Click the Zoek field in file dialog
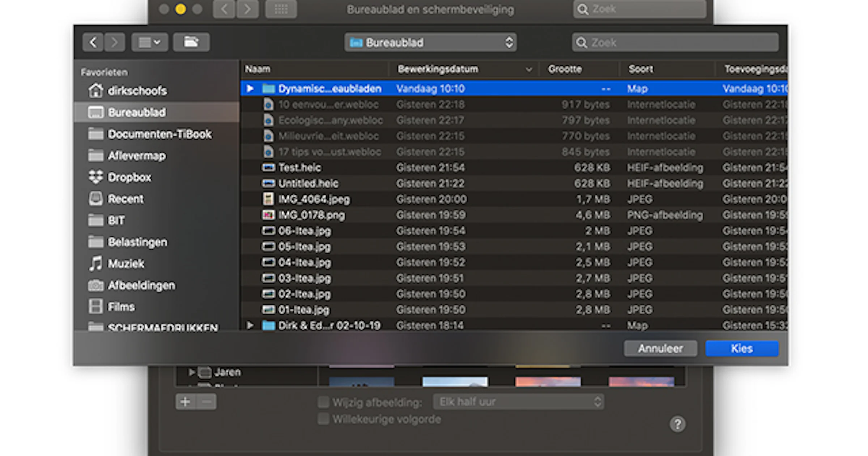This screenshot has height=456, width=868. click(x=675, y=42)
